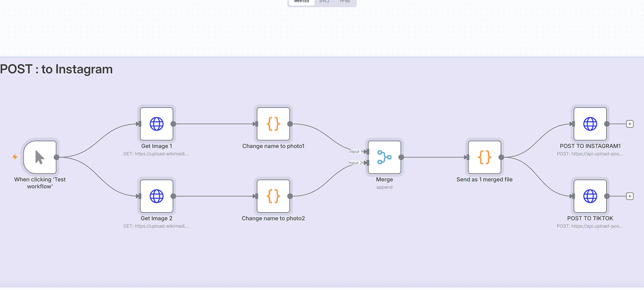Select the POST TO INSTAGRAM1 node
The height and width of the screenshot is (290, 644).
[590, 124]
